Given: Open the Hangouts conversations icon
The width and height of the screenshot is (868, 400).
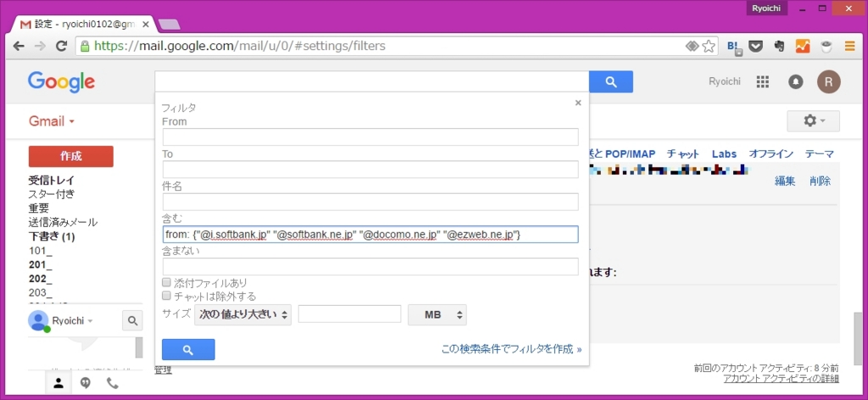Looking at the screenshot, I should 86,383.
